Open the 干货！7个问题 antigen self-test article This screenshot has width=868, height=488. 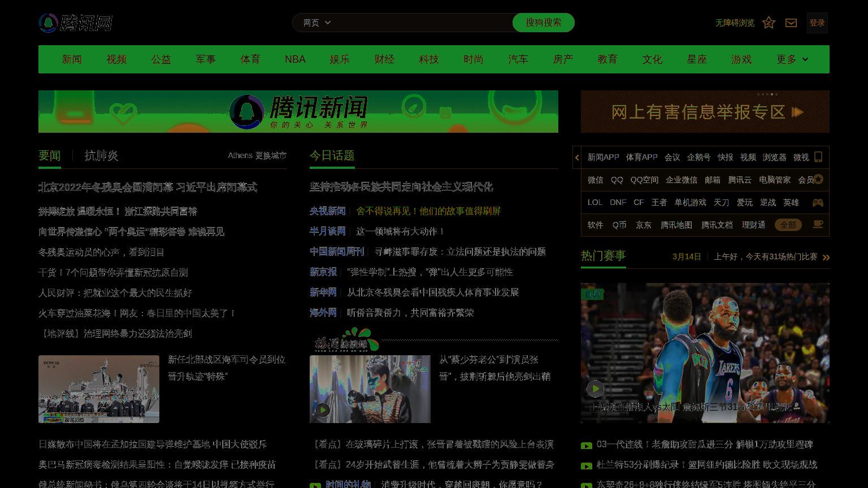(x=113, y=272)
